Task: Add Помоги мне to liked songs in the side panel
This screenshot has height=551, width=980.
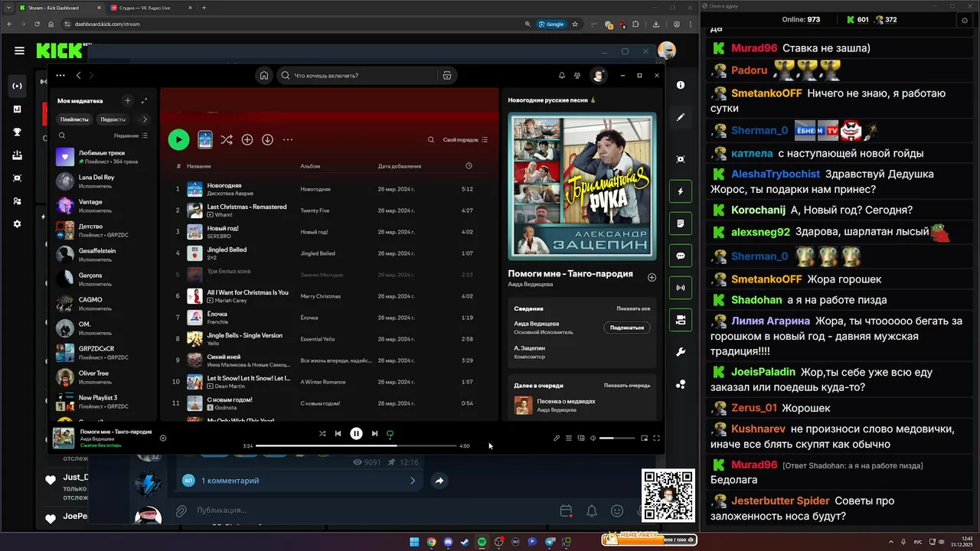Action: click(652, 277)
